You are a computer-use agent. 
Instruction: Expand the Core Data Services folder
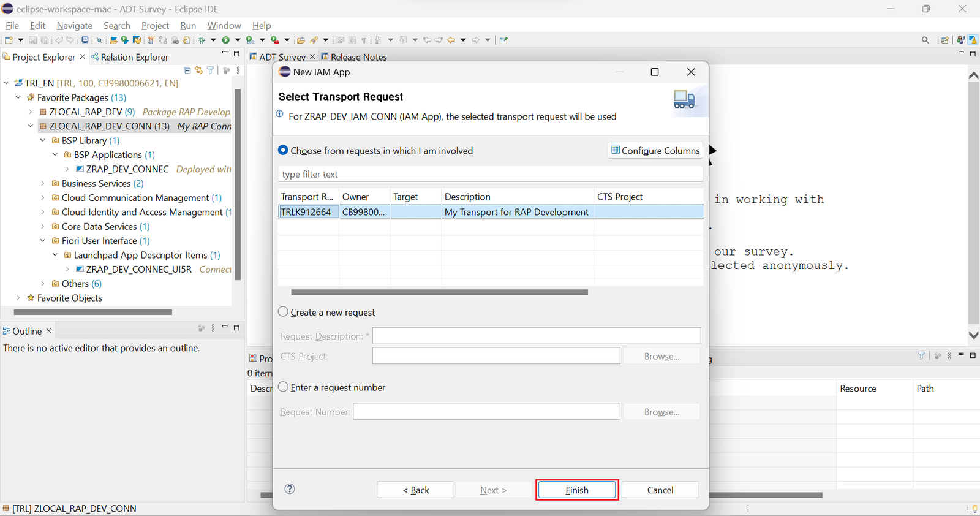point(43,226)
